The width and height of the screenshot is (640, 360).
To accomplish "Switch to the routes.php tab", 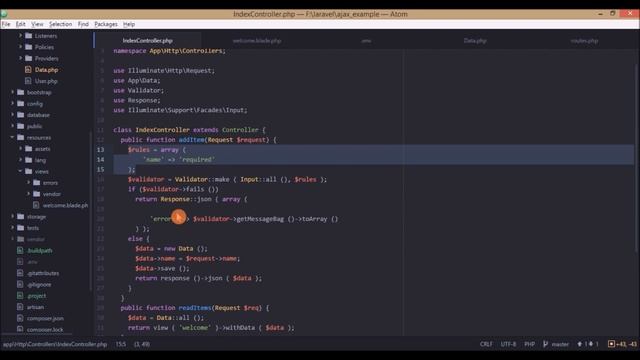I will (584, 40).
